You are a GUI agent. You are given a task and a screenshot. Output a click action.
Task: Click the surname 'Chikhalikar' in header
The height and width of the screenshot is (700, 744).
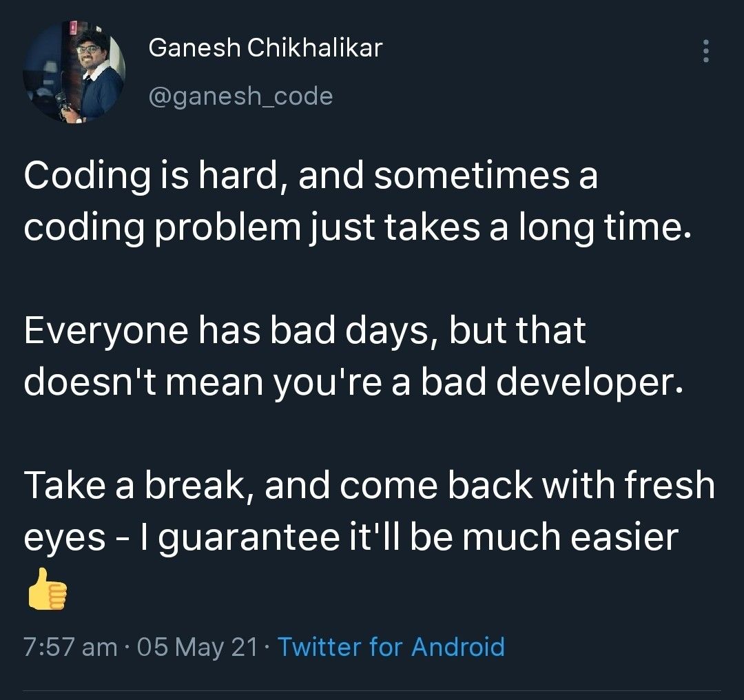[x=315, y=48]
